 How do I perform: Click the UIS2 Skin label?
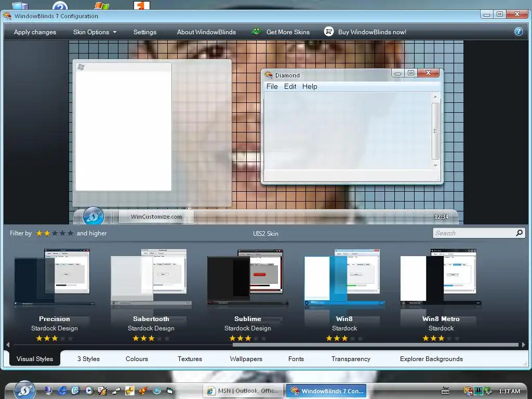click(265, 233)
